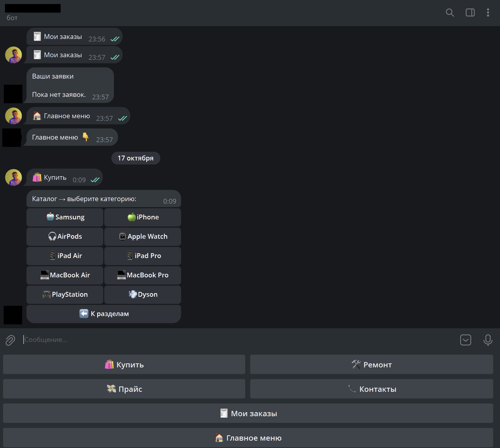Click the paperclip attach file icon
This screenshot has height=448, width=500.
(x=10, y=340)
